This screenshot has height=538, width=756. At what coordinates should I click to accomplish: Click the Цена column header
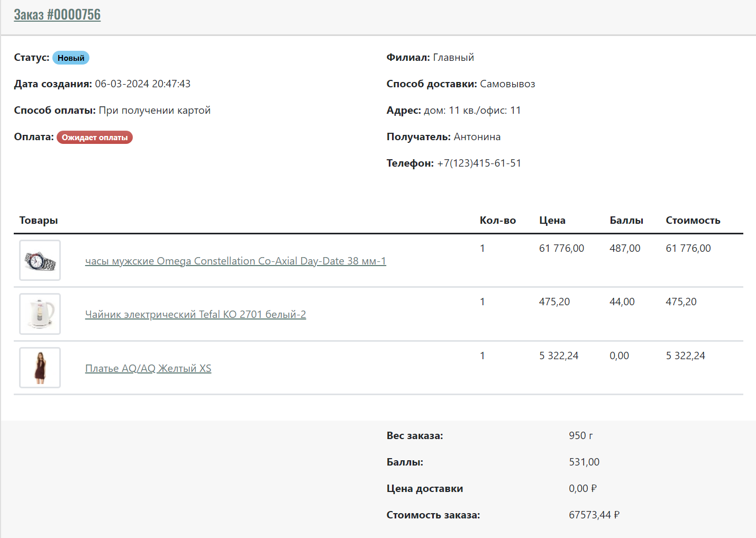(552, 221)
